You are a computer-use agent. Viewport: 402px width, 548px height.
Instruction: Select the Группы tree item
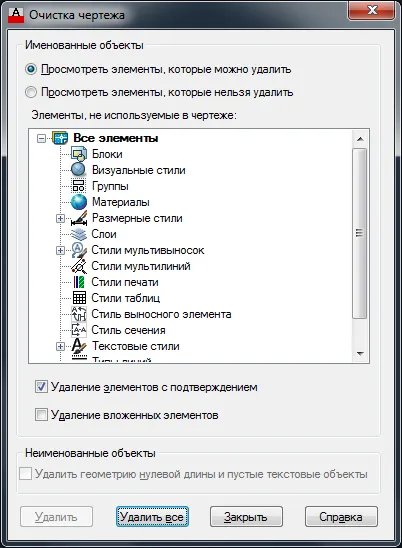[110, 186]
